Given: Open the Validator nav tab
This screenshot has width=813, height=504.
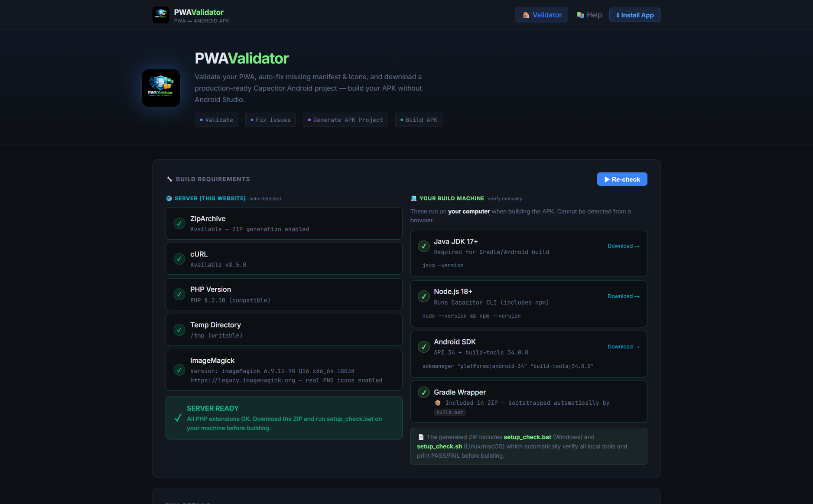Looking at the screenshot, I should [541, 15].
